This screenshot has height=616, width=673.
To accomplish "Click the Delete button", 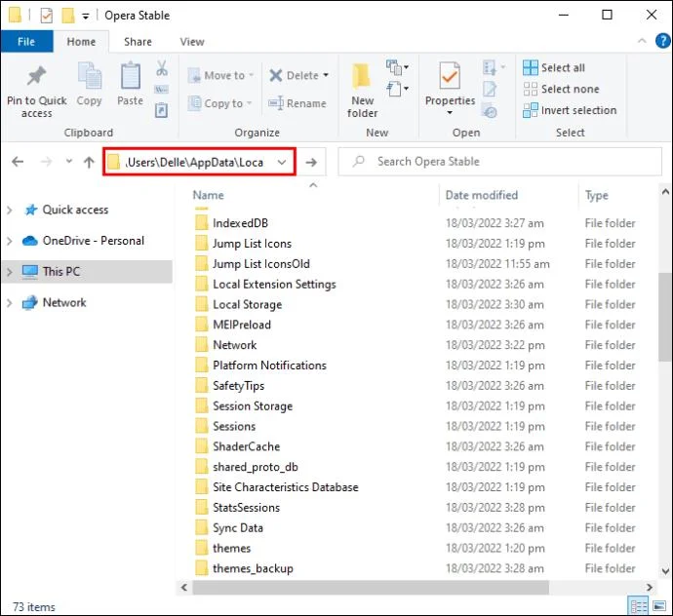I will click(x=299, y=75).
